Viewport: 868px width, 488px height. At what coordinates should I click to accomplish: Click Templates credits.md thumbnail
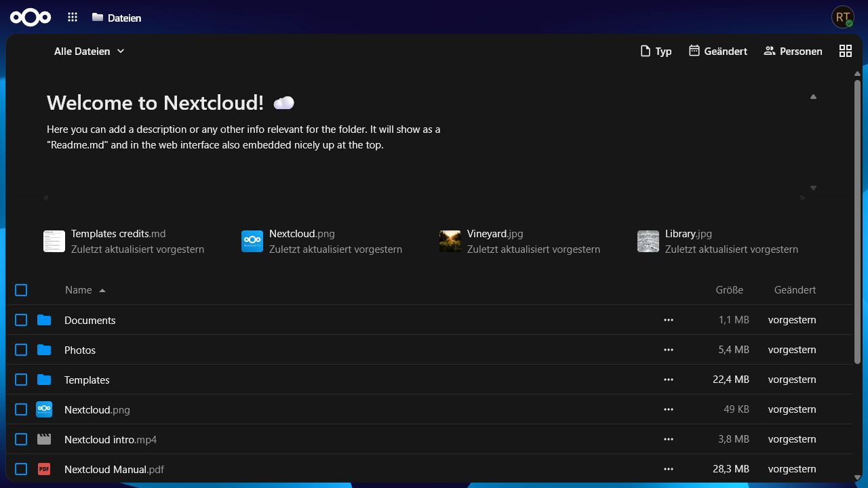click(x=54, y=241)
